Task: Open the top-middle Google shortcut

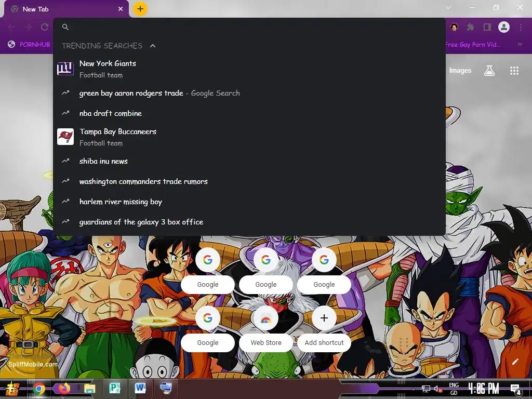Action: [x=266, y=271]
